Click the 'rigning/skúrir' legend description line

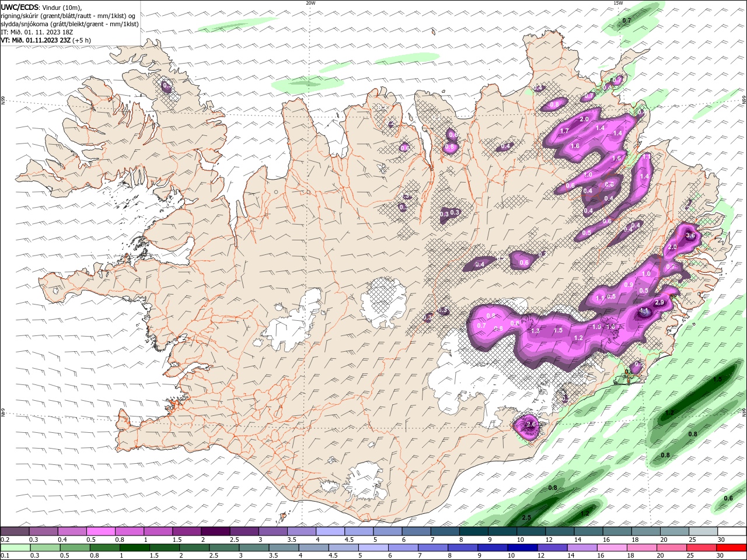coord(67,16)
